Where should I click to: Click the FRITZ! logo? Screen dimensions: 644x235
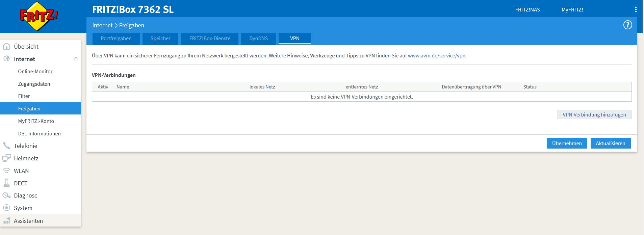[39, 16]
